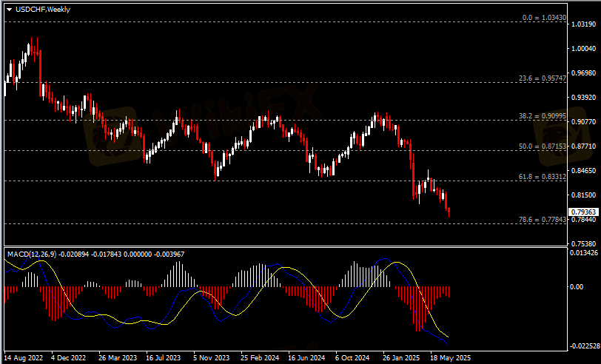The height and width of the screenshot is (364, 601).
Task: Click price scale value 0.75380
Action: pyautogui.click(x=583, y=243)
